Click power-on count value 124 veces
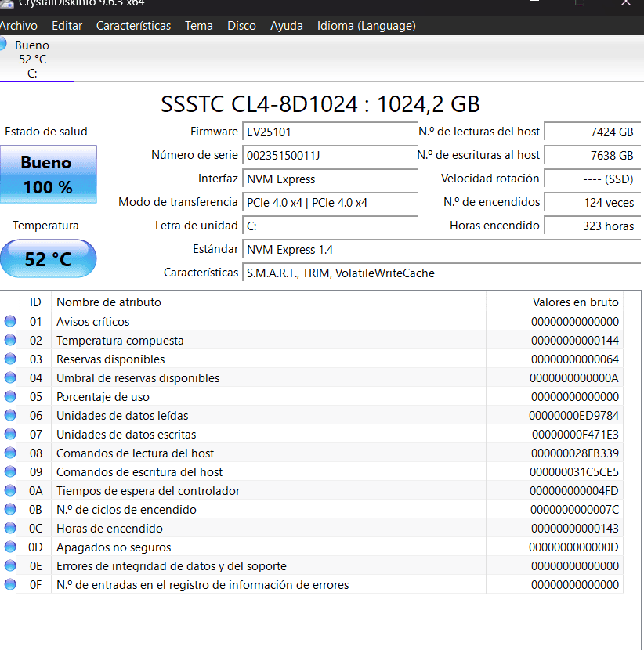Viewport: 644px width, 650px height. pyautogui.click(x=592, y=203)
